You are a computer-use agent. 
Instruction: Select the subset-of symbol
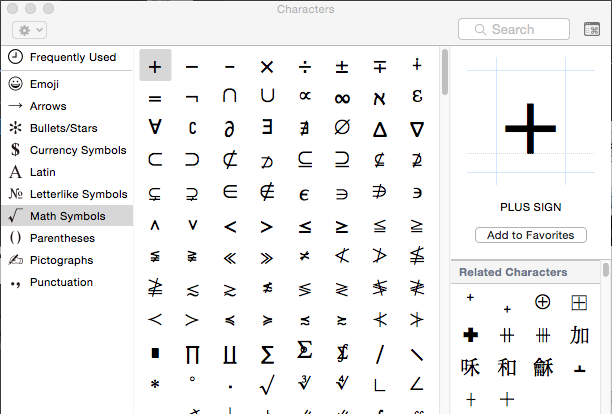click(155, 159)
